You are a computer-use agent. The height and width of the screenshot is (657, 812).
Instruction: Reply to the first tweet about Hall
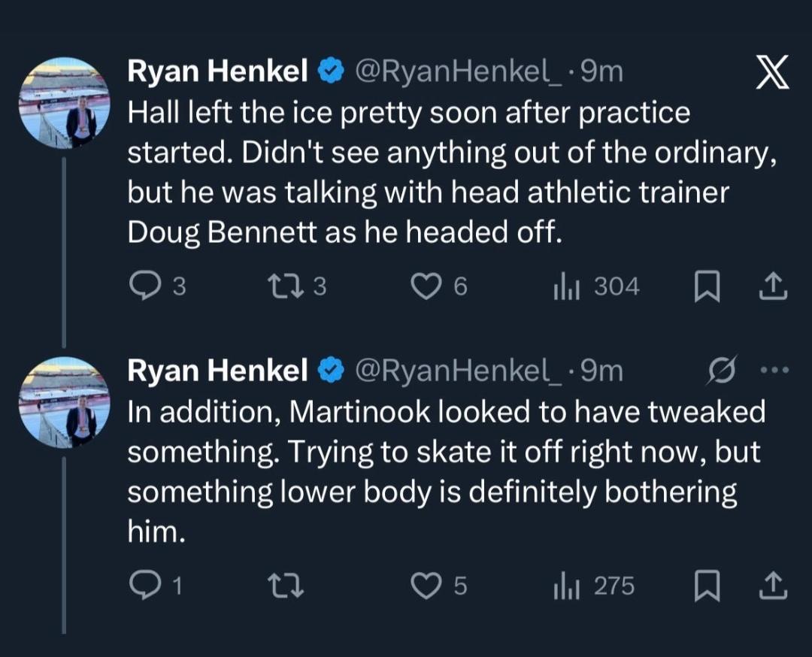(x=143, y=286)
